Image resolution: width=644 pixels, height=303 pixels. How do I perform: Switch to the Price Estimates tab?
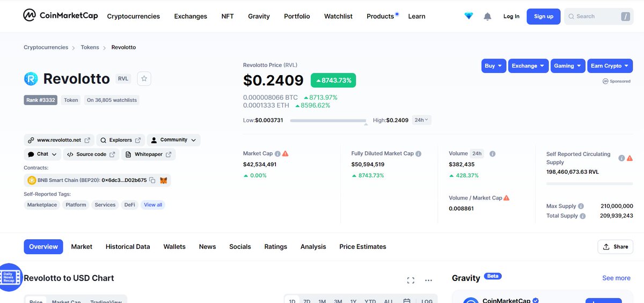(x=363, y=247)
